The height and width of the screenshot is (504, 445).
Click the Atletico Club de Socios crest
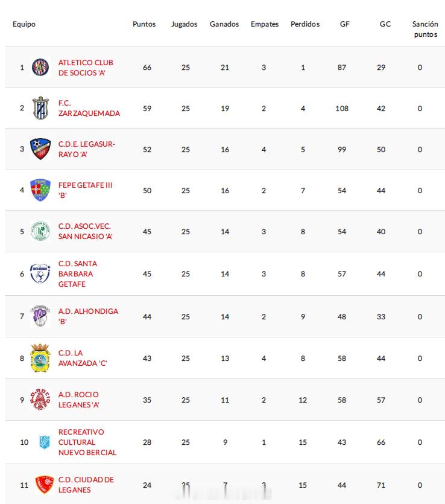(x=40, y=68)
